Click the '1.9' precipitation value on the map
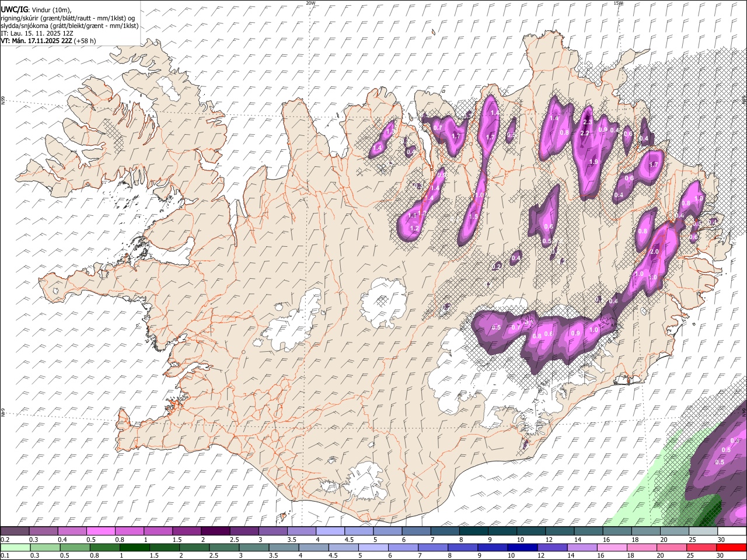 594,162
